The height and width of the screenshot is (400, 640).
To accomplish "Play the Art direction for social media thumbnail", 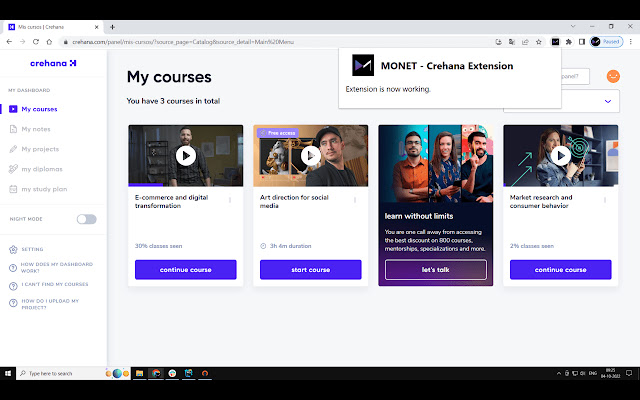I will (311, 156).
